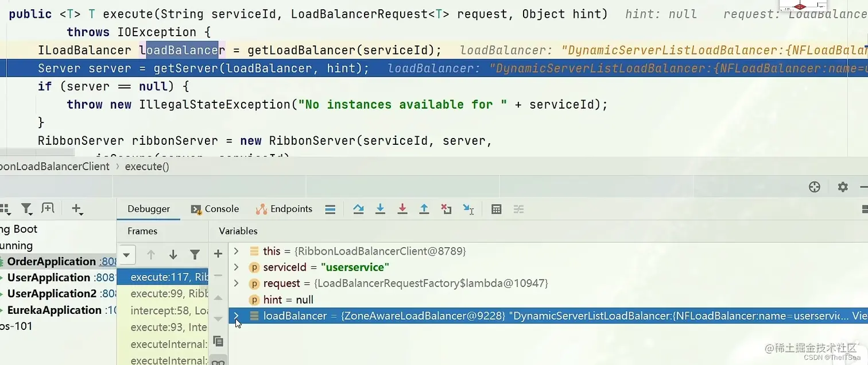The width and height of the screenshot is (868, 365).
Task: Click the Frames panel header
Action: (x=142, y=231)
